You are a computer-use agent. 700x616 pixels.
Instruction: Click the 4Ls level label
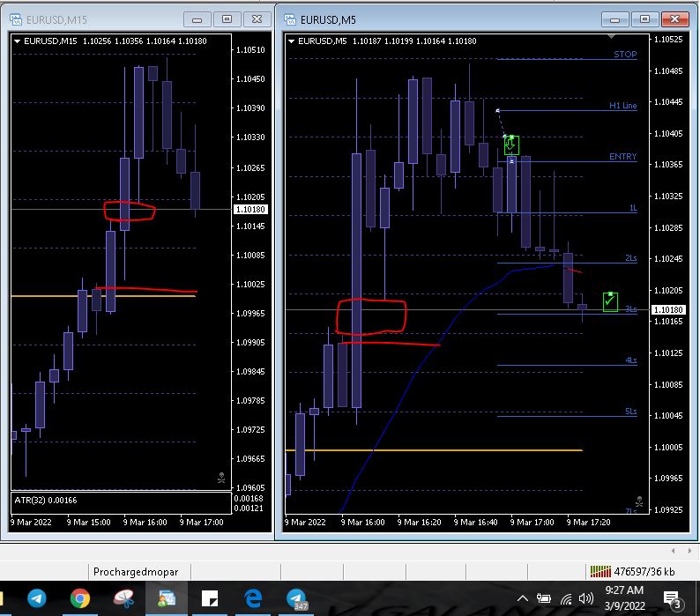click(631, 360)
